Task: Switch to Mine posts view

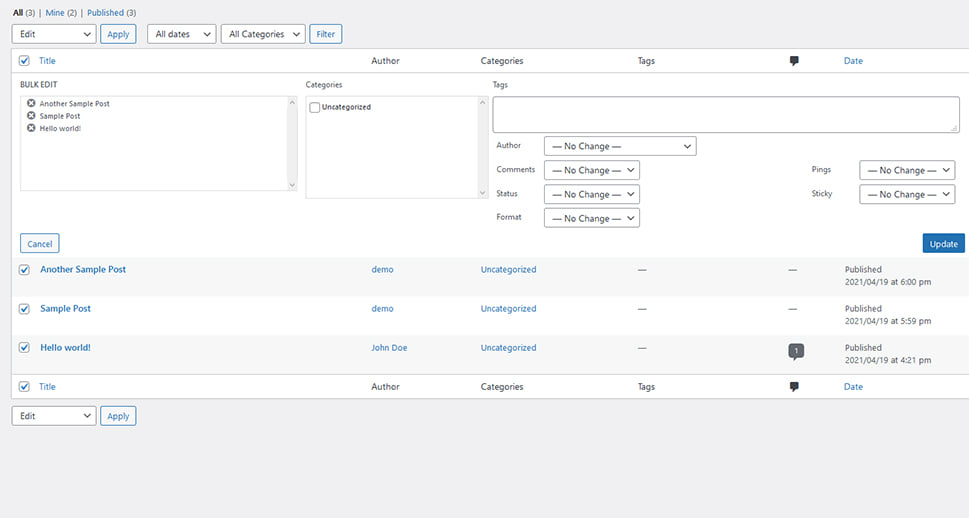Action: tap(55, 12)
